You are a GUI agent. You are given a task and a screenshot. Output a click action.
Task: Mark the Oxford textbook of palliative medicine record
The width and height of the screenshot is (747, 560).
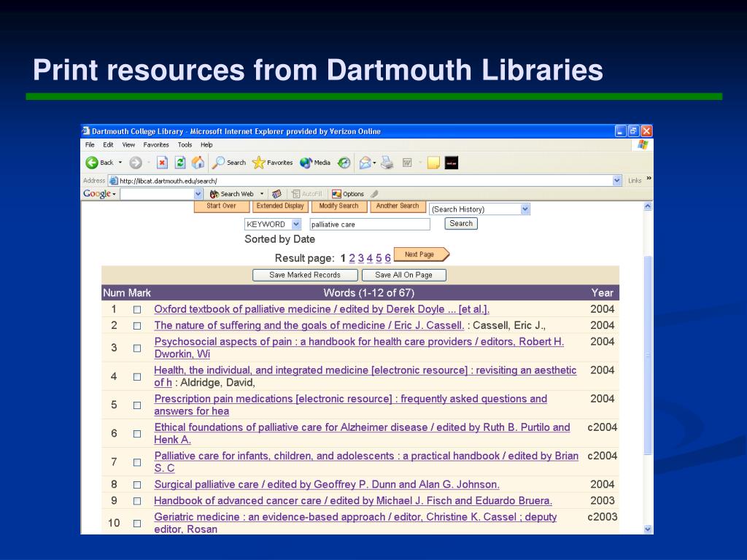[137, 309]
